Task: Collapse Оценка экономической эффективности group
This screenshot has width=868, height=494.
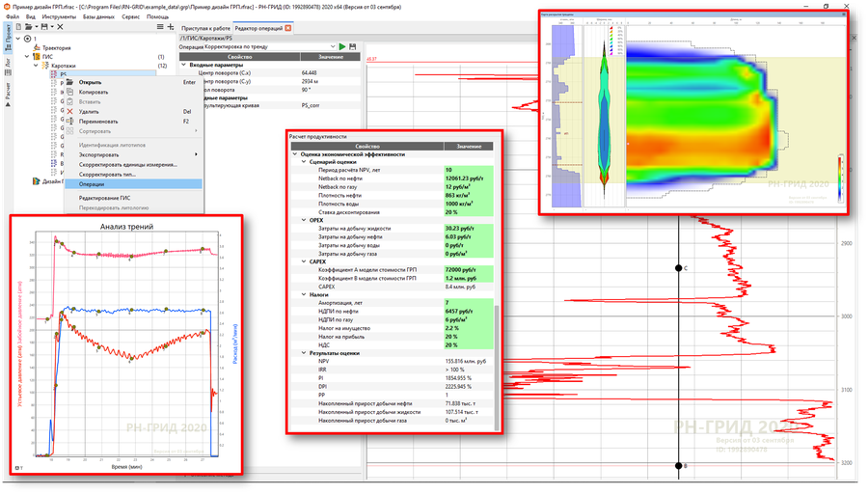Action: (294, 154)
